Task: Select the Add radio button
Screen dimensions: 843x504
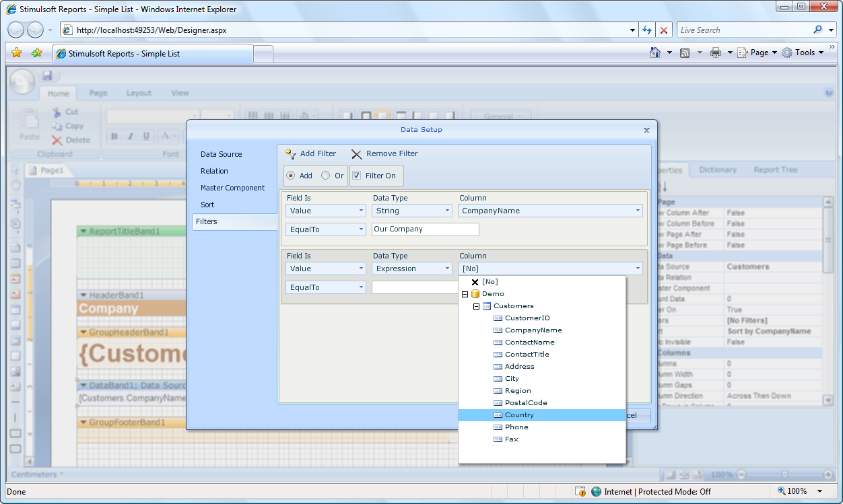Action: tap(291, 176)
